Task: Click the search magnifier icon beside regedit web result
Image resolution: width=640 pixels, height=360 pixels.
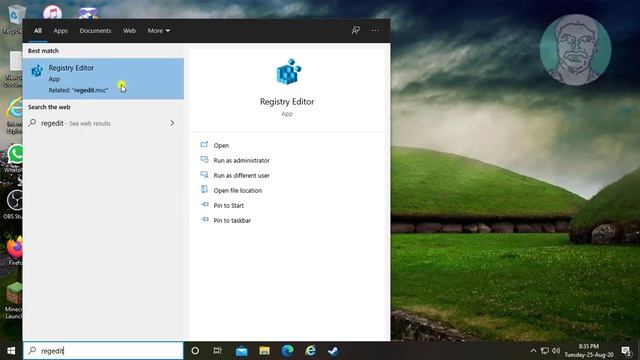Action: click(32, 122)
